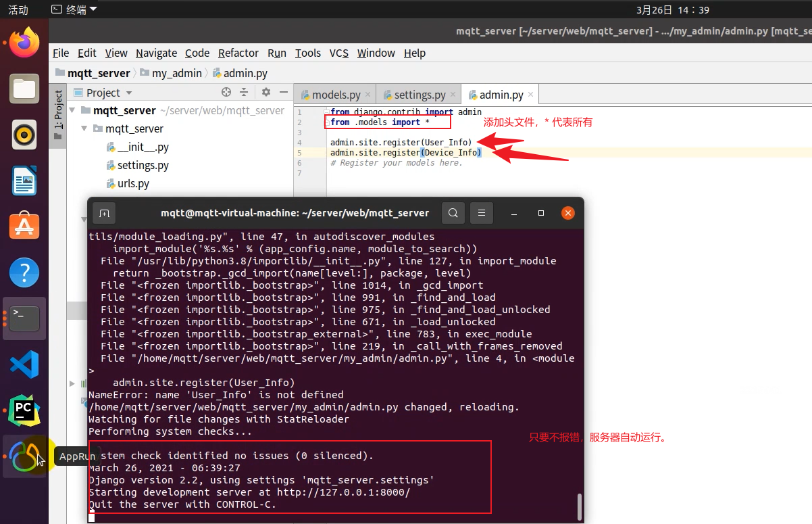The width and height of the screenshot is (812, 524).
Task: Click the '# Register your models here.' comment
Action: 397,163
